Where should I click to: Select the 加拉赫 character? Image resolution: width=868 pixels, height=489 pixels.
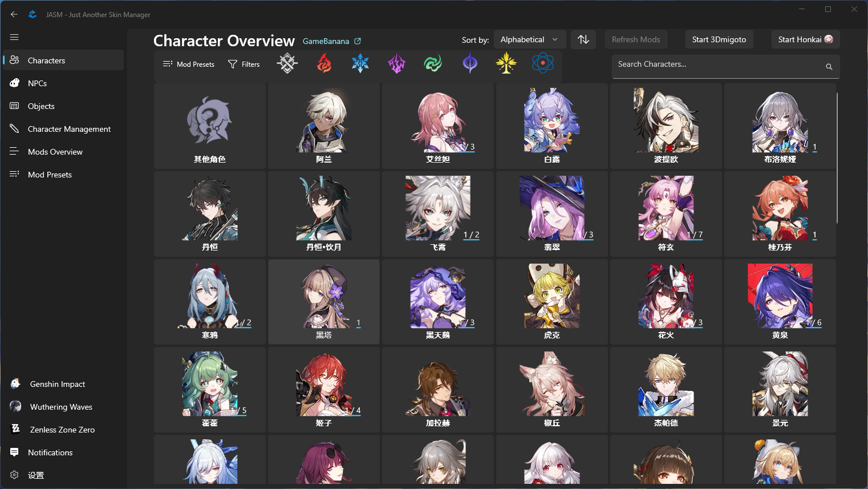(x=438, y=390)
